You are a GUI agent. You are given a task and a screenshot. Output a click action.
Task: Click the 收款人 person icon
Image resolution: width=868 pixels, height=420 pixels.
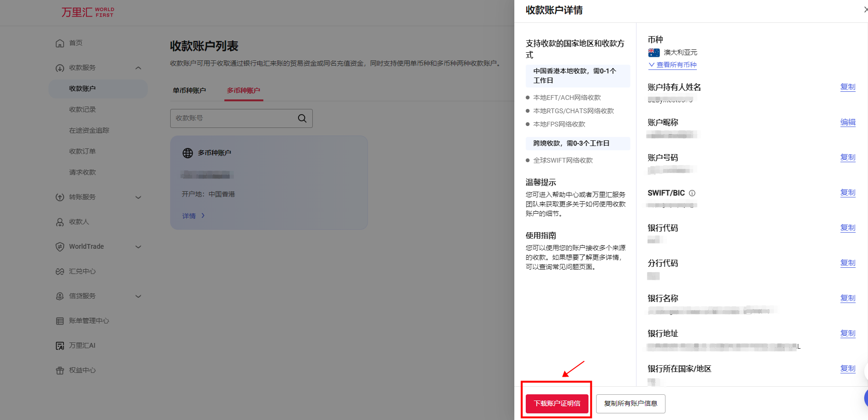[x=60, y=222]
